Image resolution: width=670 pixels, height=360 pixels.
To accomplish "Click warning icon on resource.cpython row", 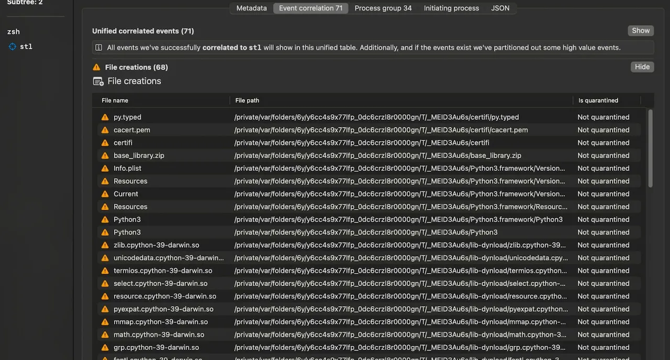I will (x=105, y=296).
